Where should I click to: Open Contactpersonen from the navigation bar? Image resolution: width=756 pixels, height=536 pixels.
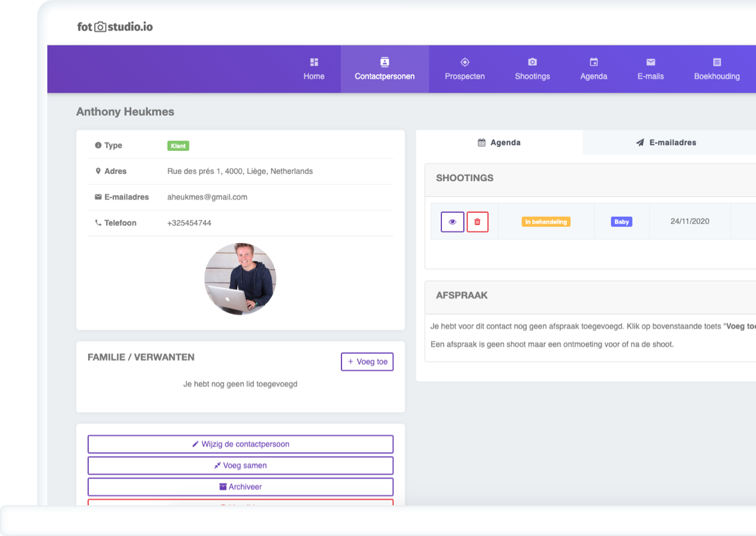[x=384, y=69]
